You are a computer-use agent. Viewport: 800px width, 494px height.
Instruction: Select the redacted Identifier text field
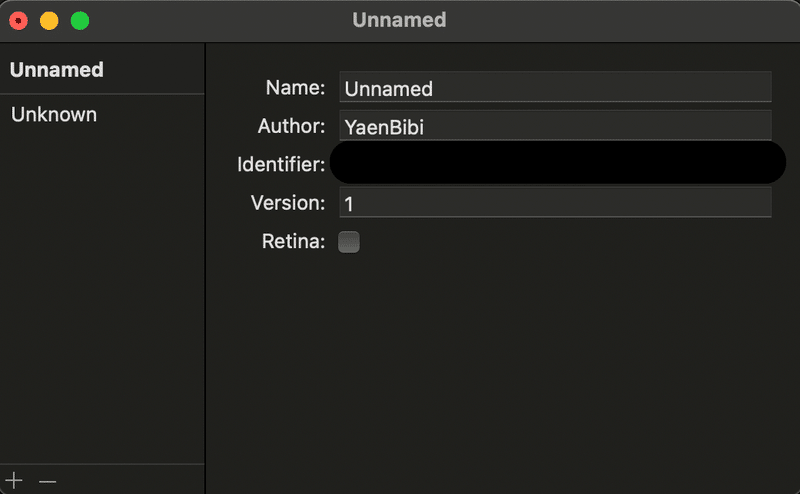pos(558,163)
